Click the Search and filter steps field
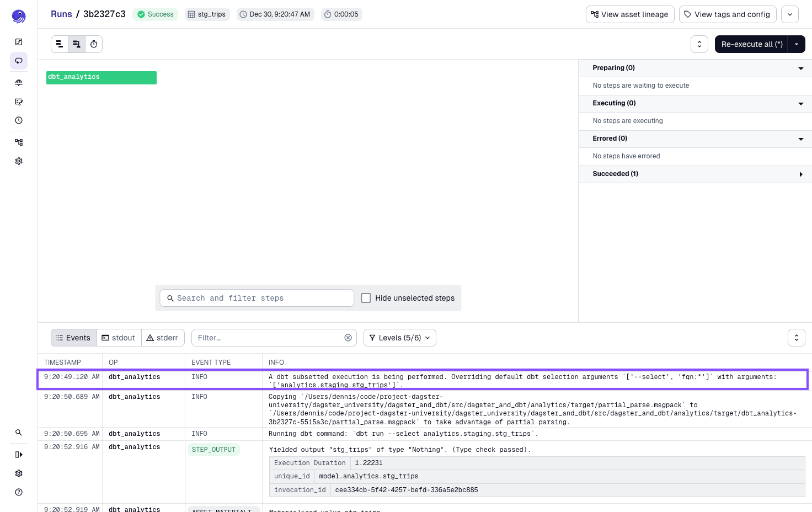 click(x=257, y=298)
